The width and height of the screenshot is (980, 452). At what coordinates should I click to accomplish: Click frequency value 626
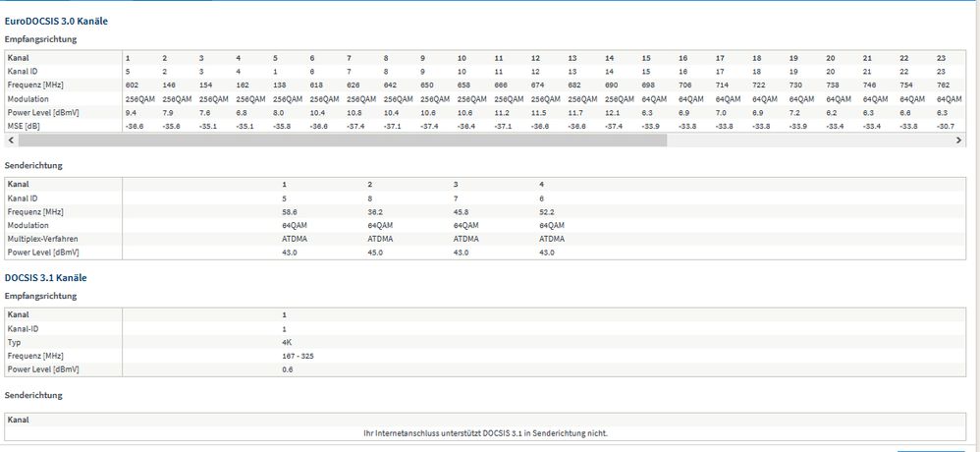tap(354, 85)
